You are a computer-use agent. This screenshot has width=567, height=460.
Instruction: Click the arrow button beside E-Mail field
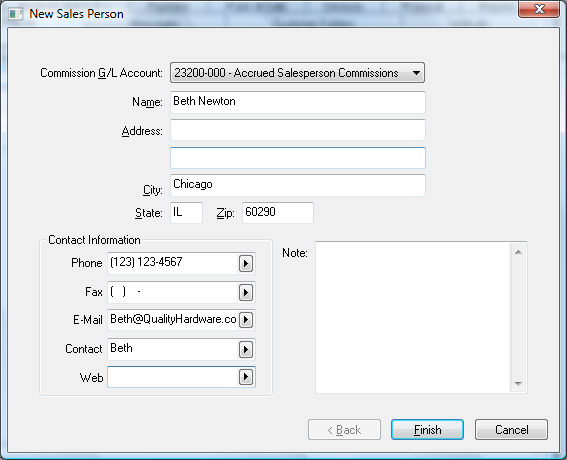pos(246,320)
